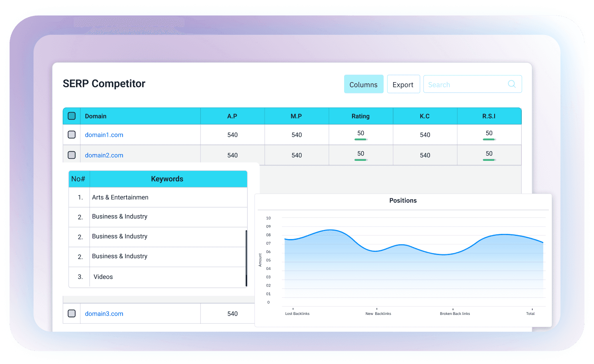Viewport: 594px width, 364px height.
Task: Check the domain1.com row checkbox
Action: tap(72, 135)
